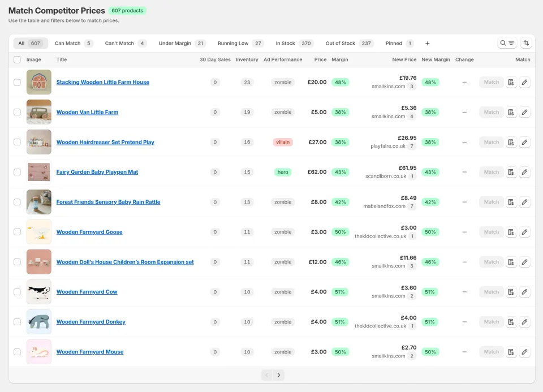The height and width of the screenshot is (392, 543).
Task: Open price details icon for Stacking Wooden Little Farm House
Action: pos(511,82)
